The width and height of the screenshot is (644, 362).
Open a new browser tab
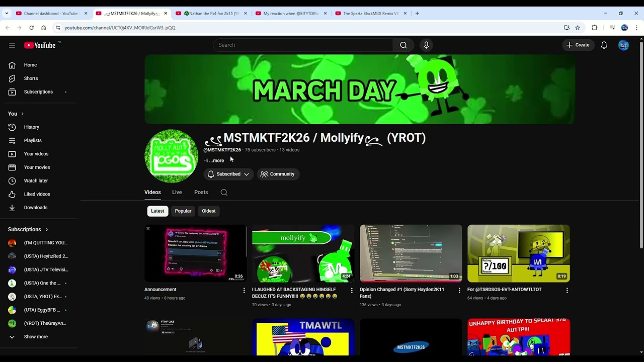click(417, 14)
